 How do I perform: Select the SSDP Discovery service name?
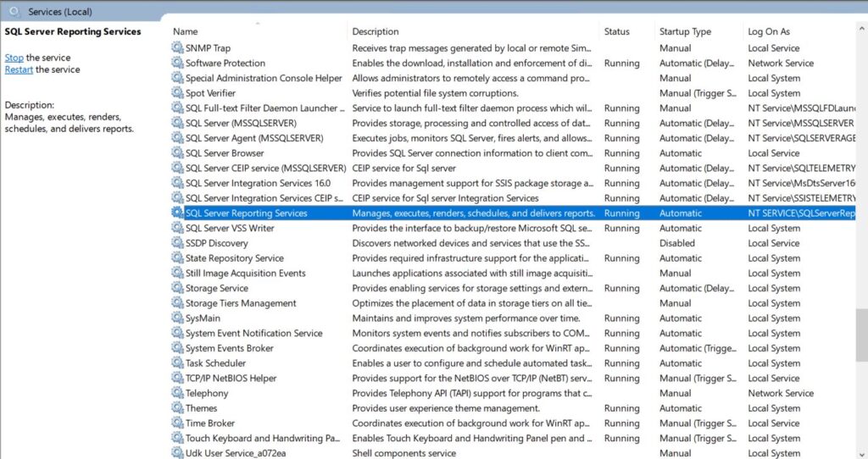pyautogui.click(x=216, y=243)
